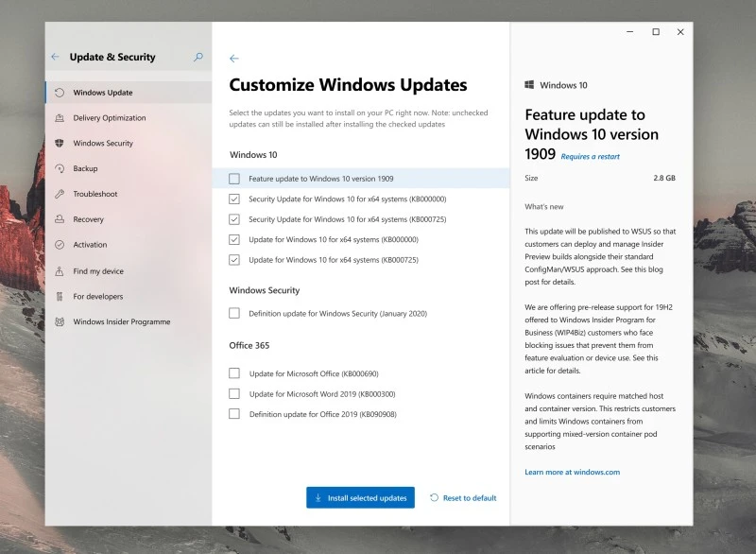Enable Update for Microsoft Word 2019 (KB000300)

pos(232,393)
